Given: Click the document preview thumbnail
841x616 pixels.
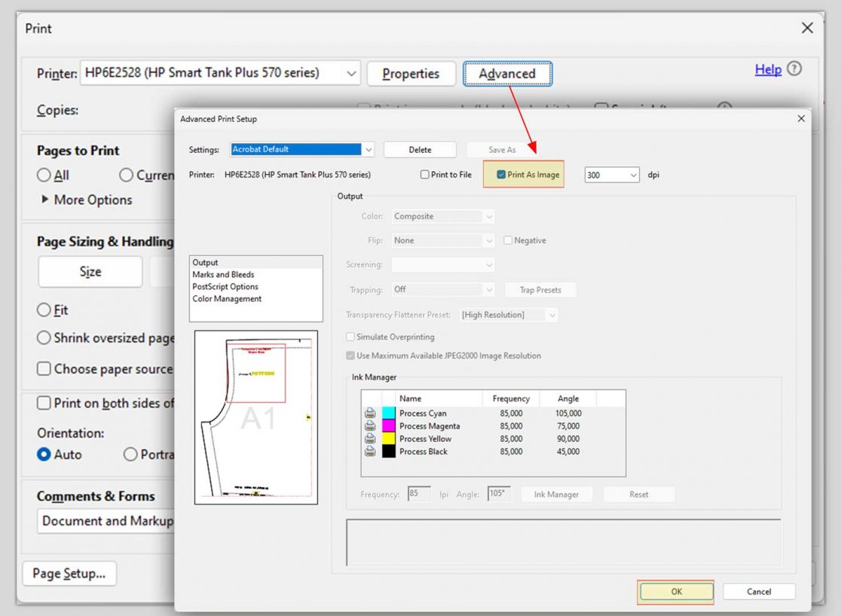Looking at the screenshot, I should click(255, 416).
